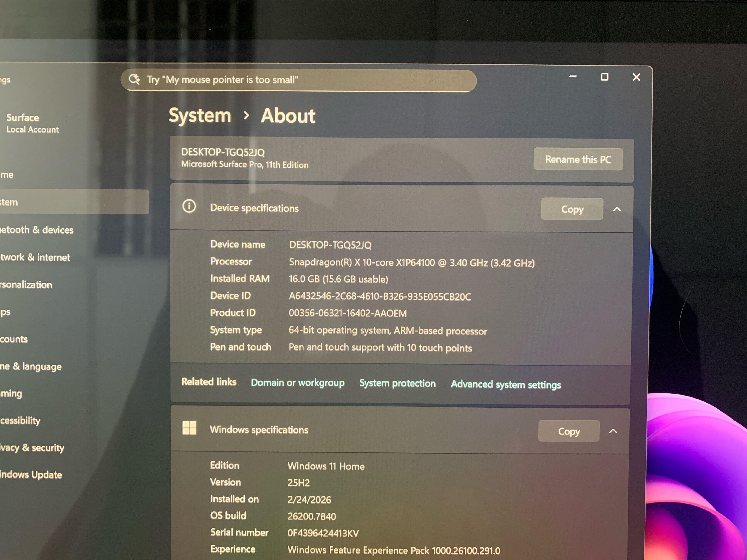
Task: Click the breadcrumb chevron between System and About
Action: pyautogui.click(x=246, y=115)
